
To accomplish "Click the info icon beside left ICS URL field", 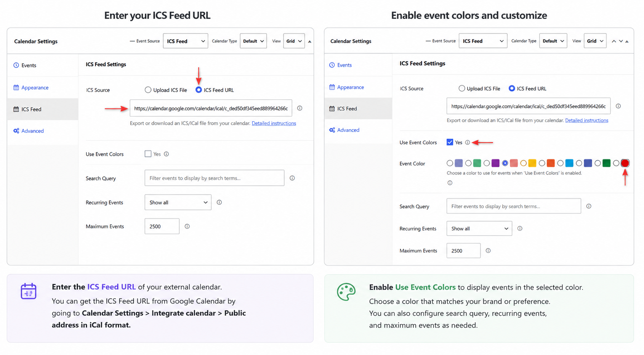I will (300, 108).
